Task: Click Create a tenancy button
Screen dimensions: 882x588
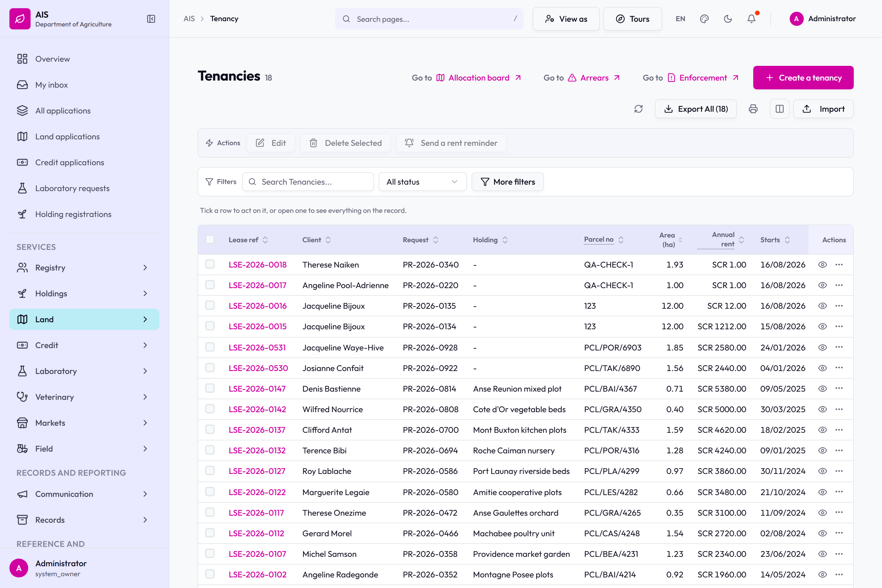Action: click(x=803, y=78)
